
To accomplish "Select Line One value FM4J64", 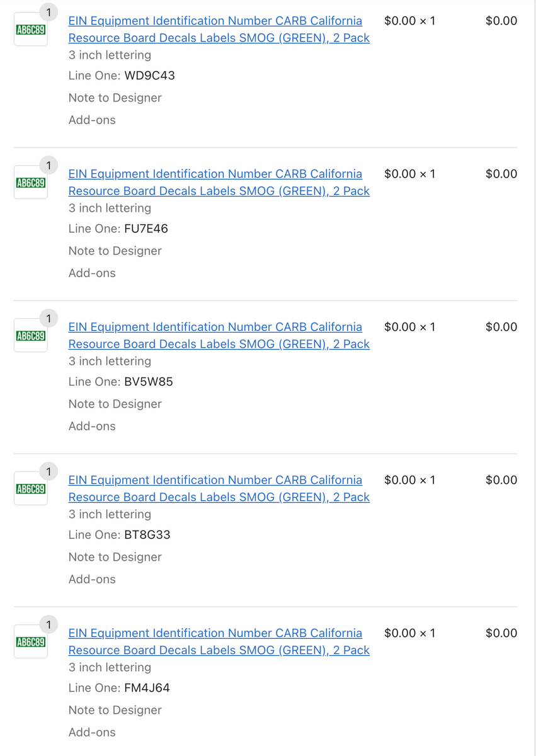I will [x=147, y=688].
